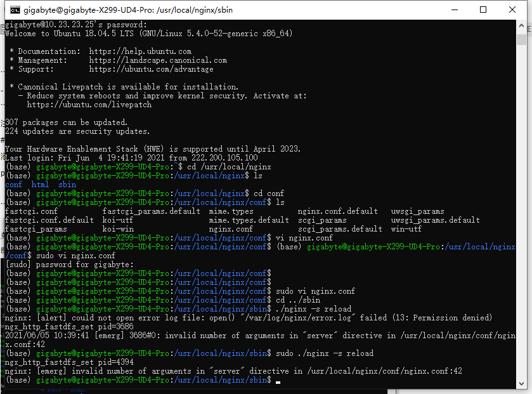532x394 pixels.
Task: Click the 'scgi_params.default' file name
Action: (x=340, y=229)
